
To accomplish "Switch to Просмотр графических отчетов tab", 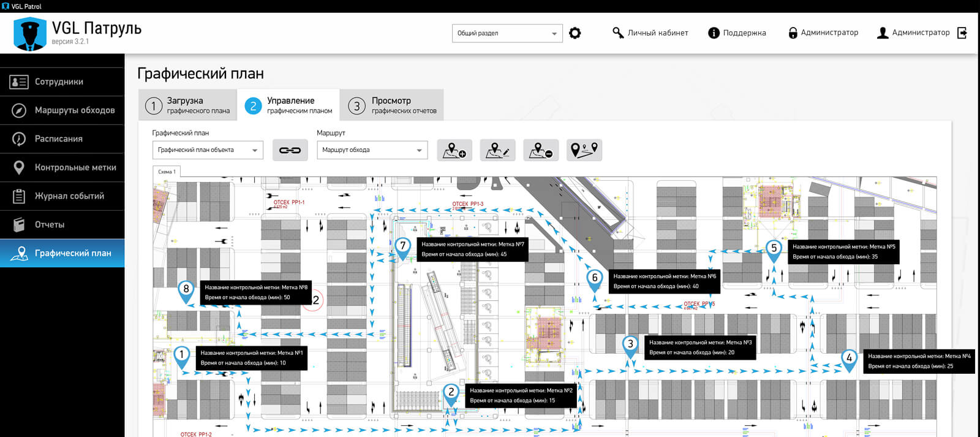I will click(x=392, y=105).
